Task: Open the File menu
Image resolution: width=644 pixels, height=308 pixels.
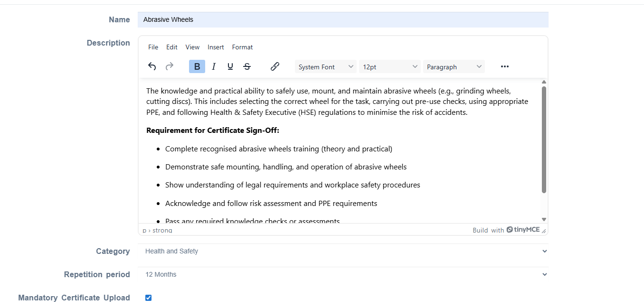Action: click(x=153, y=47)
